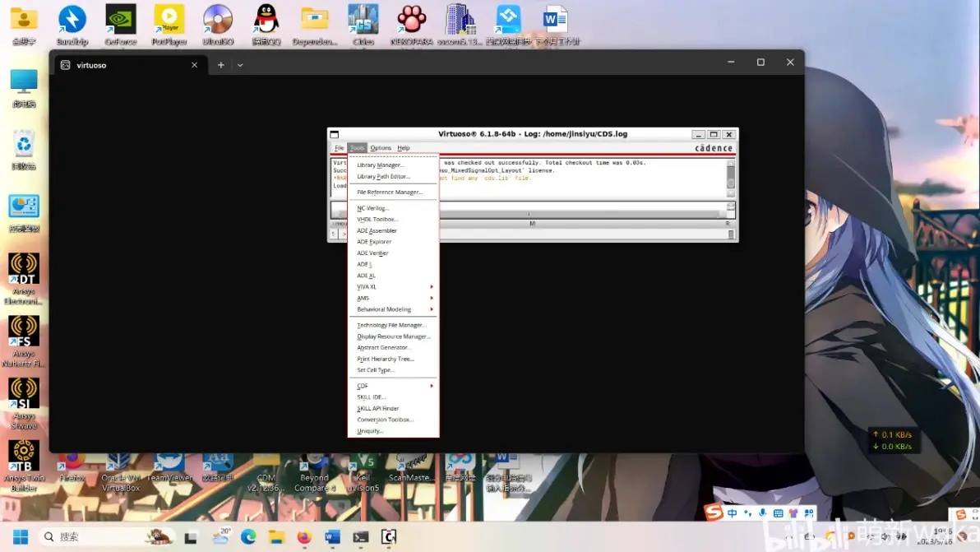Click the Virtuoso log vertical scrollbar

[x=731, y=179]
